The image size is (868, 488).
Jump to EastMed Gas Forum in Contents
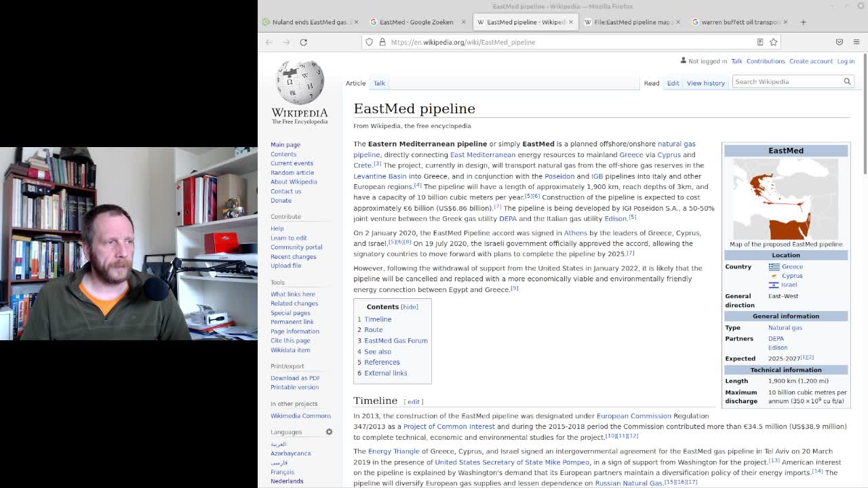(x=396, y=341)
